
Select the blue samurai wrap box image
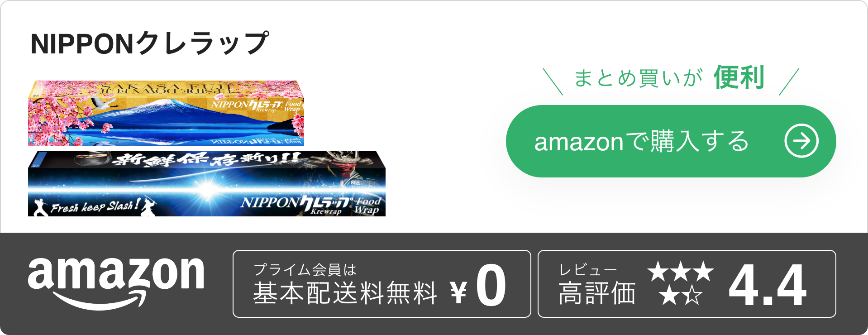coord(207,184)
